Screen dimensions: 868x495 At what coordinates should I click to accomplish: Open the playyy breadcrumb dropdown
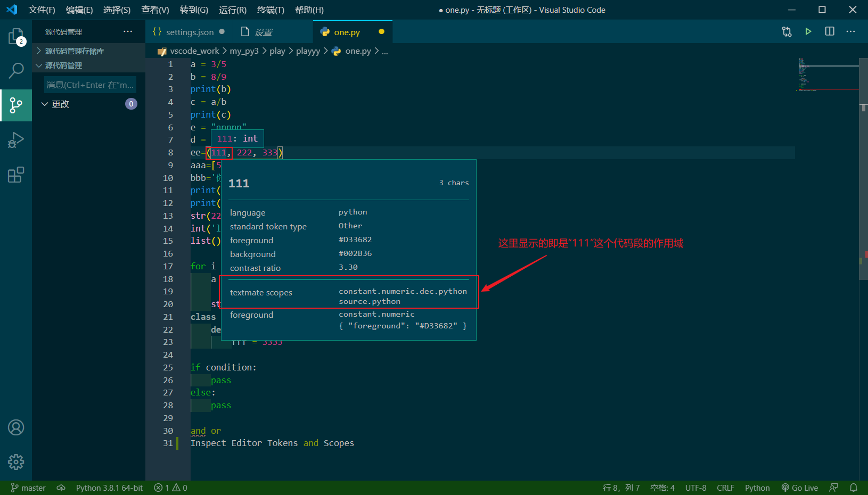pyautogui.click(x=308, y=51)
